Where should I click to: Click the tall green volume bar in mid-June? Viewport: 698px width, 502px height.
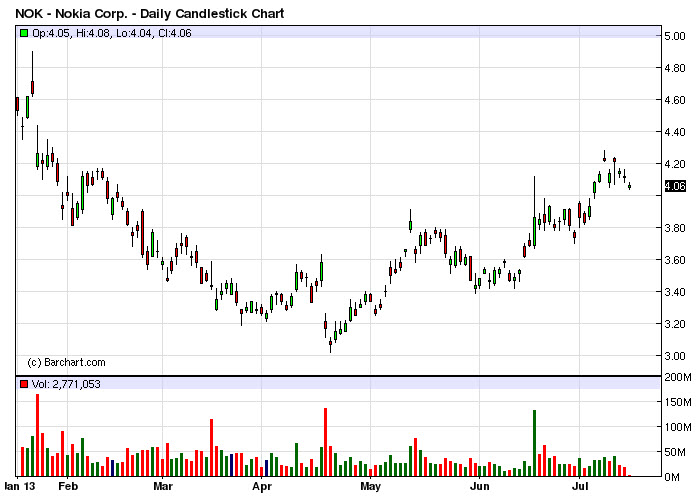[534, 443]
